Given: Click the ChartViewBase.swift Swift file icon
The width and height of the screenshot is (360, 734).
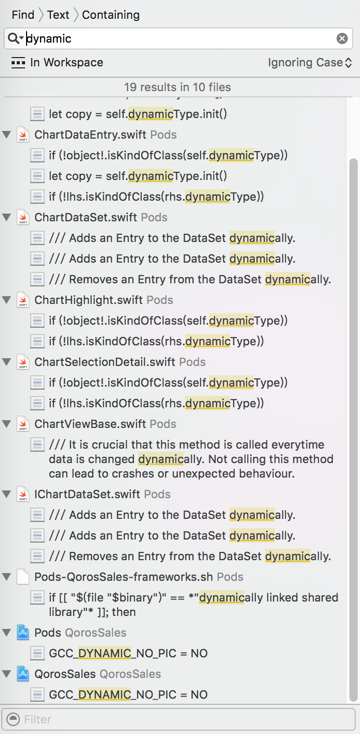Looking at the screenshot, I should tap(22, 424).
